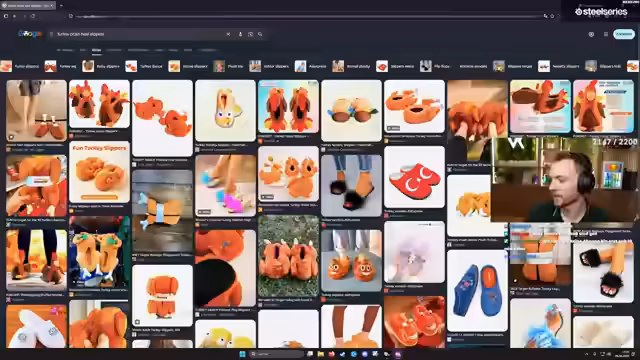640x360 pixels.
Task: Open File Explorer from the taskbar
Action: coord(321,354)
